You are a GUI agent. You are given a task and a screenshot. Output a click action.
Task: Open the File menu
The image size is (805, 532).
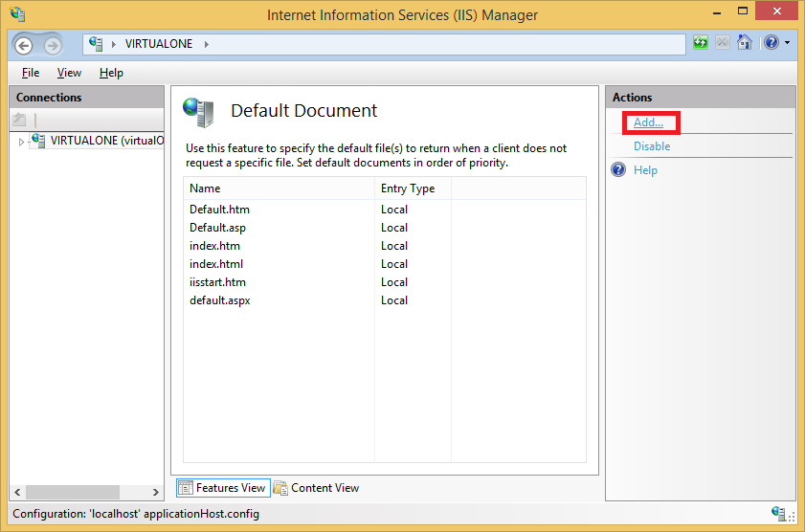click(31, 73)
